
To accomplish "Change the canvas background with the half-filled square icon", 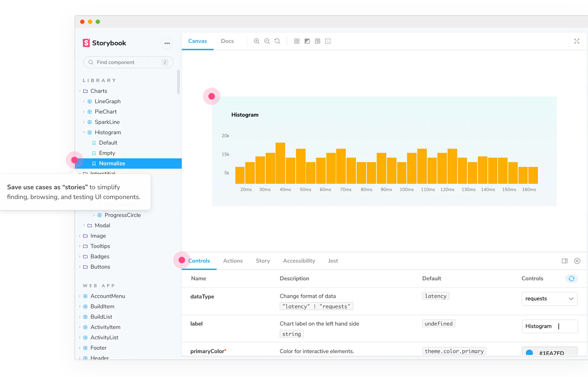I will click(x=307, y=41).
